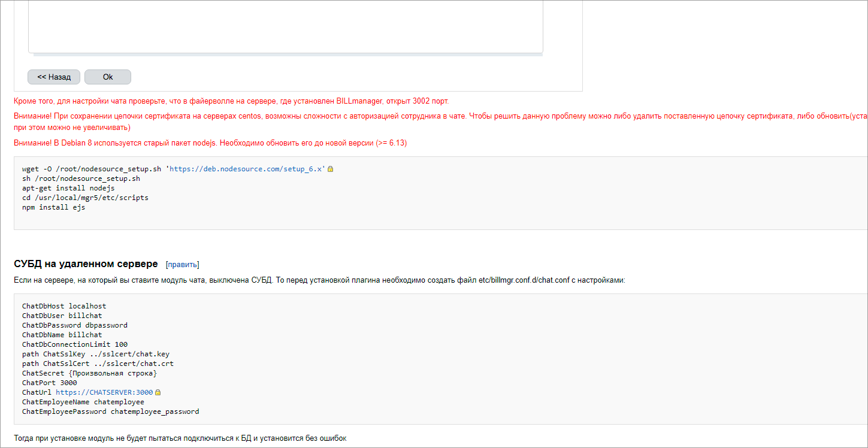This screenshot has height=448, width=868.
Task: Click the line 'ChatPort 3000'
Action: (x=49, y=383)
